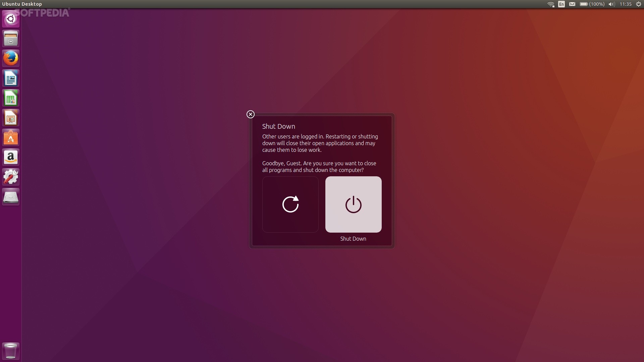Open the Ubuntu Dash search launcher
Viewport: 644px width, 362px height.
[x=11, y=19]
